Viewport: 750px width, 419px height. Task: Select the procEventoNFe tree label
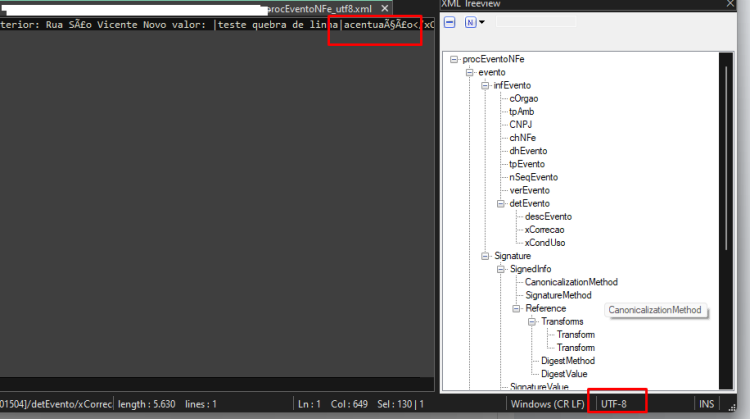[493, 59]
